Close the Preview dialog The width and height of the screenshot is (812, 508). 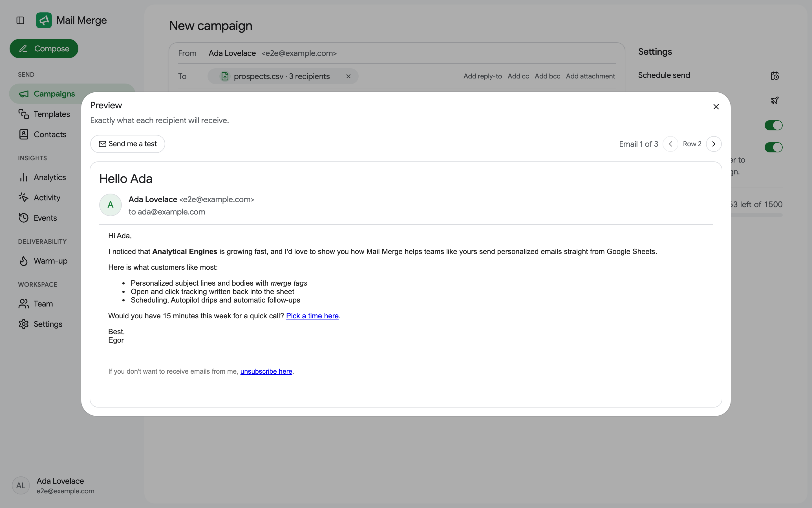click(x=716, y=107)
